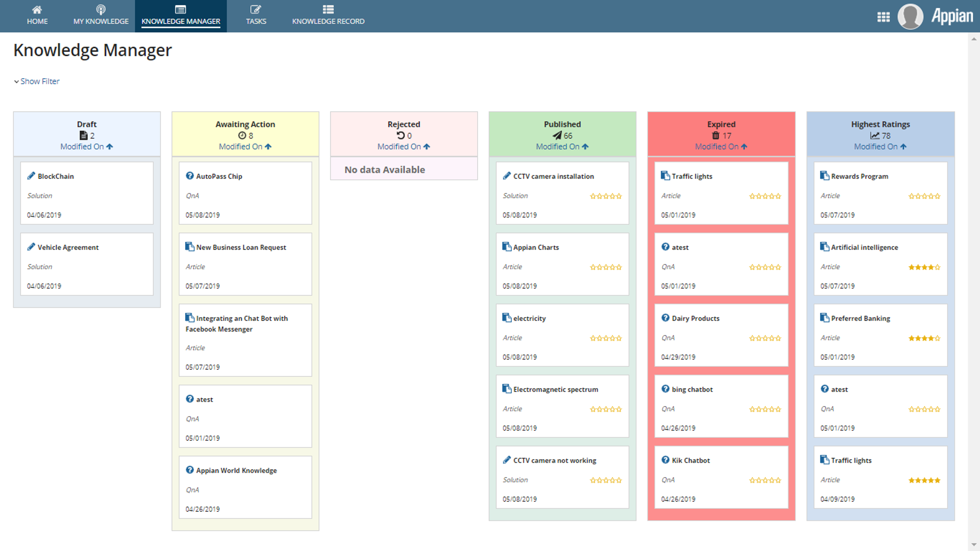Click the Draft document count icon
This screenshot has height=551, width=980.
tap(83, 136)
